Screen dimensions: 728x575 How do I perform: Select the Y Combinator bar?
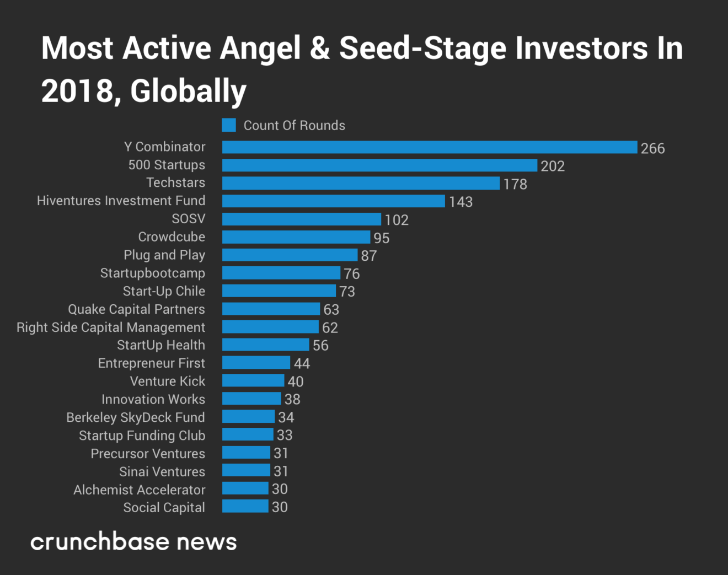[430, 147]
